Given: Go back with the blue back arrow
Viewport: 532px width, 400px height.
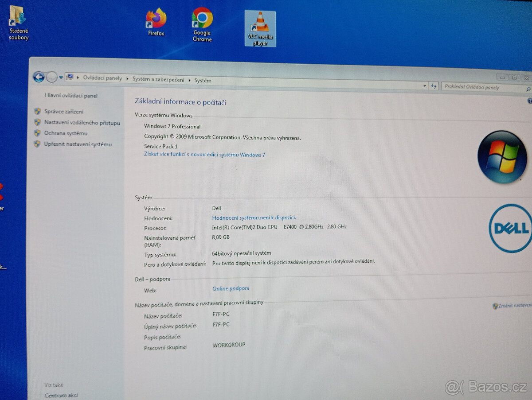Looking at the screenshot, I should [39, 77].
